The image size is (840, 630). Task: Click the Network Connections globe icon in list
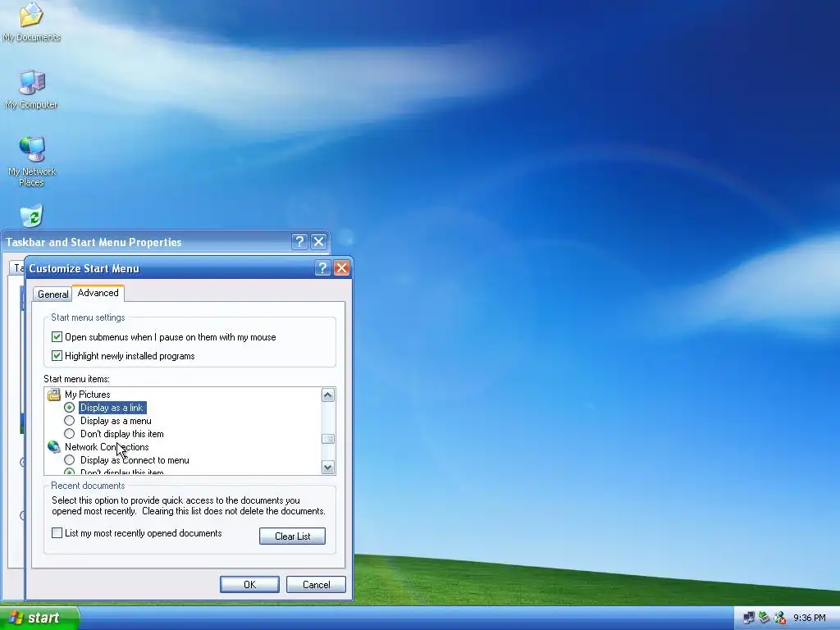(x=54, y=447)
